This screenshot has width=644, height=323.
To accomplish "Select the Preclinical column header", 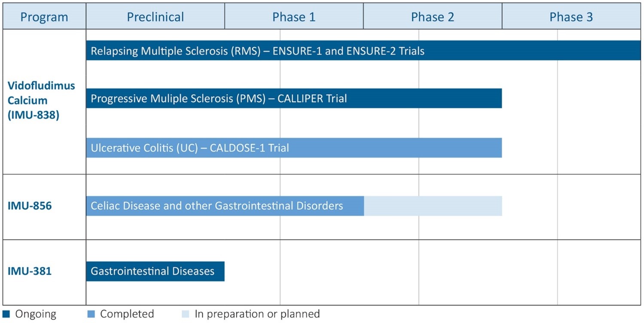I will (x=155, y=17).
